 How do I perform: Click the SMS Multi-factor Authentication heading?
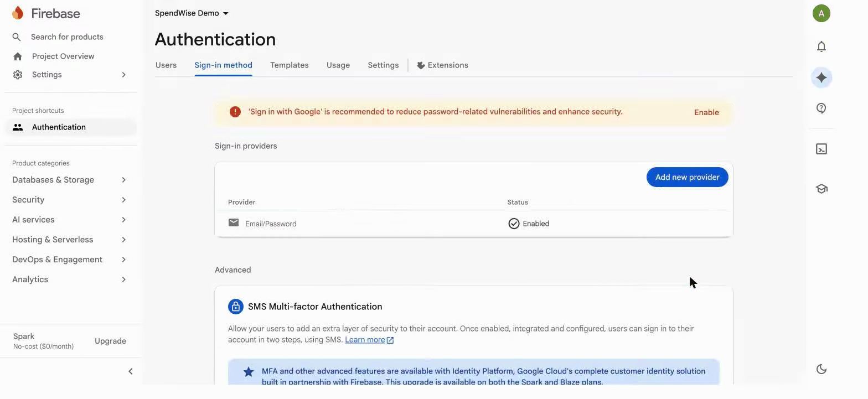point(315,307)
